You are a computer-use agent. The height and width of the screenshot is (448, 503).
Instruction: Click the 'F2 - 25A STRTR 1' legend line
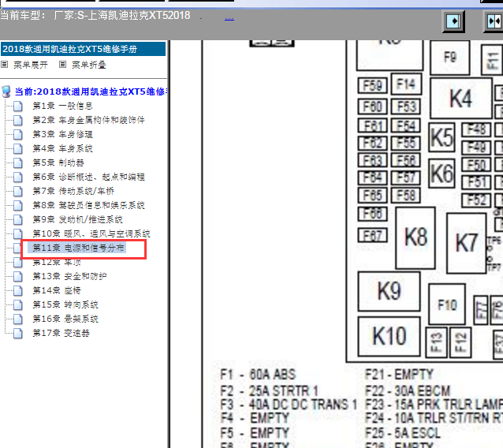tap(269, 390)
